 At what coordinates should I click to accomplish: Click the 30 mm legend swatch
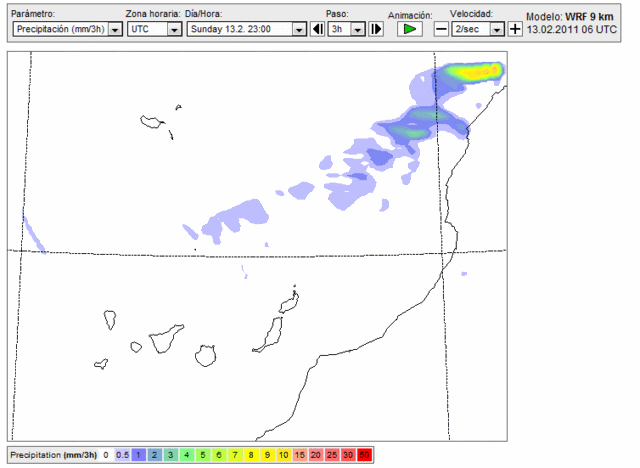tap(348, 455)
